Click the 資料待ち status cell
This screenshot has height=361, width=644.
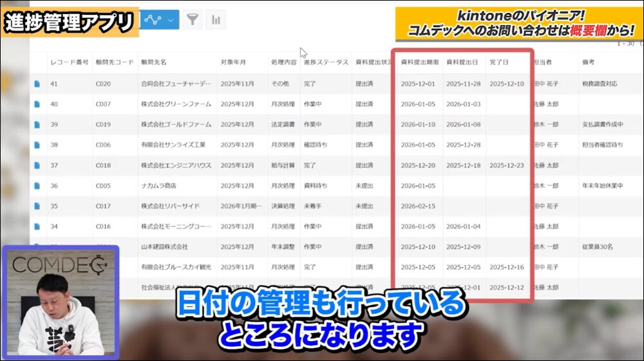[316, 186]
